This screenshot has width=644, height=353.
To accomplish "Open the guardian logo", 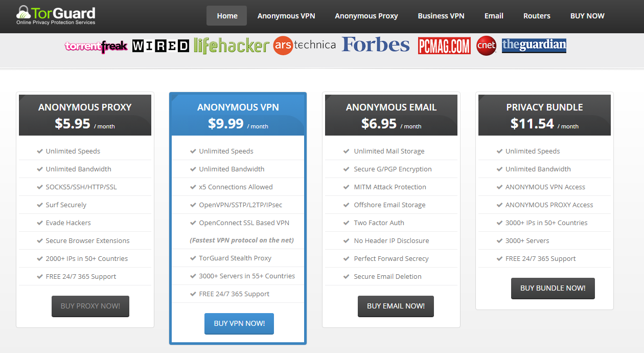I will coord(534,45).
